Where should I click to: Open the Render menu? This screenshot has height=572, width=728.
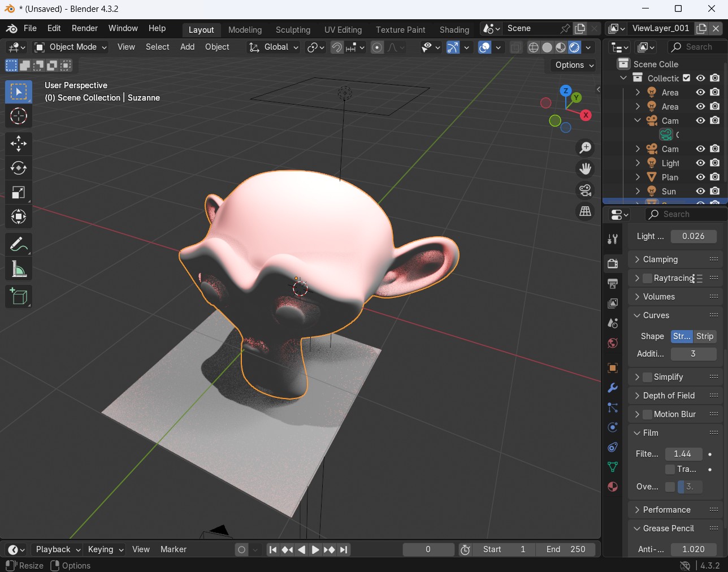[85, 28]
